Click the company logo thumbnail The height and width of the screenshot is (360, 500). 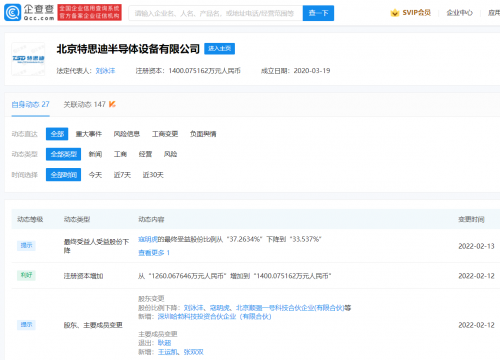[x=28, y=59]
